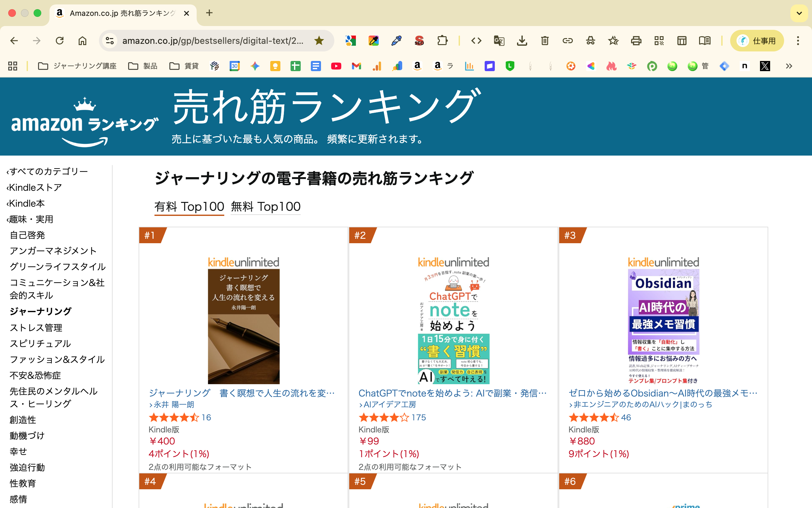Click the side panel layout icon
Viewport: 812px width, 508px height.
click(x=682, y=41)
